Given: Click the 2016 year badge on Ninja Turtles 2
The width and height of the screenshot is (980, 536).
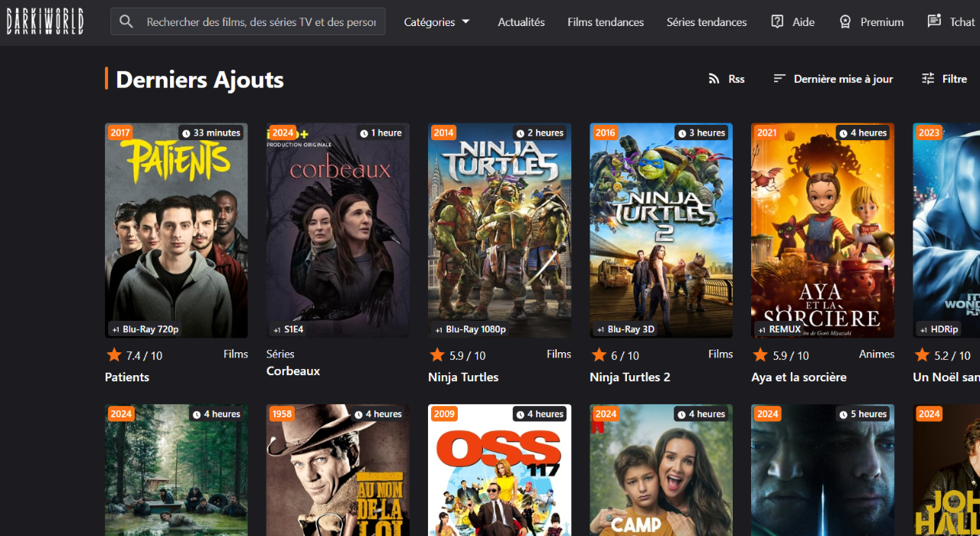Looking at the screenshot, I should [606, 132].
